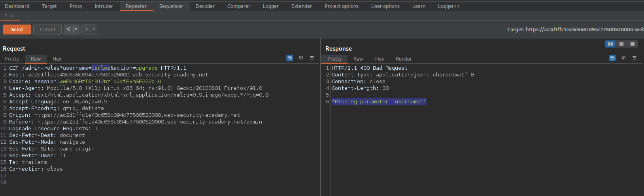This screenshot has height=196, width=644.
Task: Switch to the Intruder tab
Action: 104,6
